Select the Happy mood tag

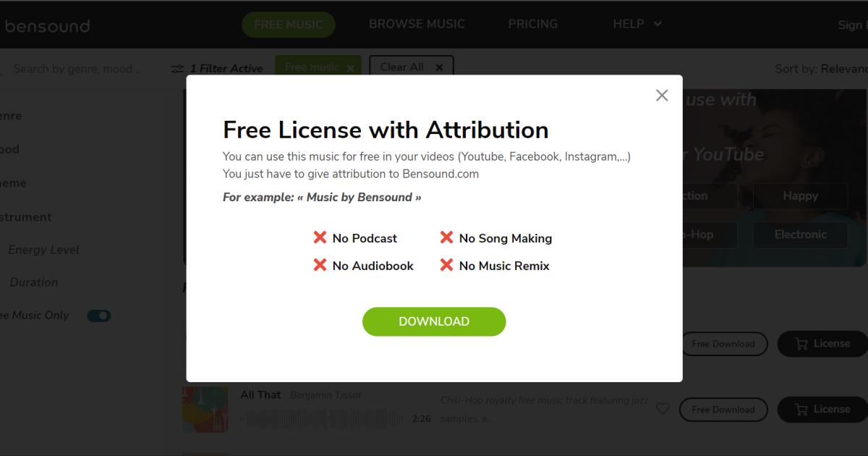point(800,196)
